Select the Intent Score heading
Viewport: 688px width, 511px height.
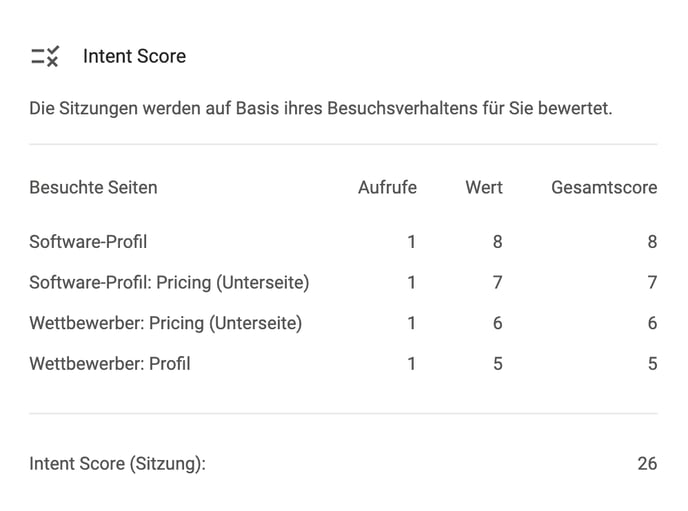pyautogui.click(x=134, y=56)
